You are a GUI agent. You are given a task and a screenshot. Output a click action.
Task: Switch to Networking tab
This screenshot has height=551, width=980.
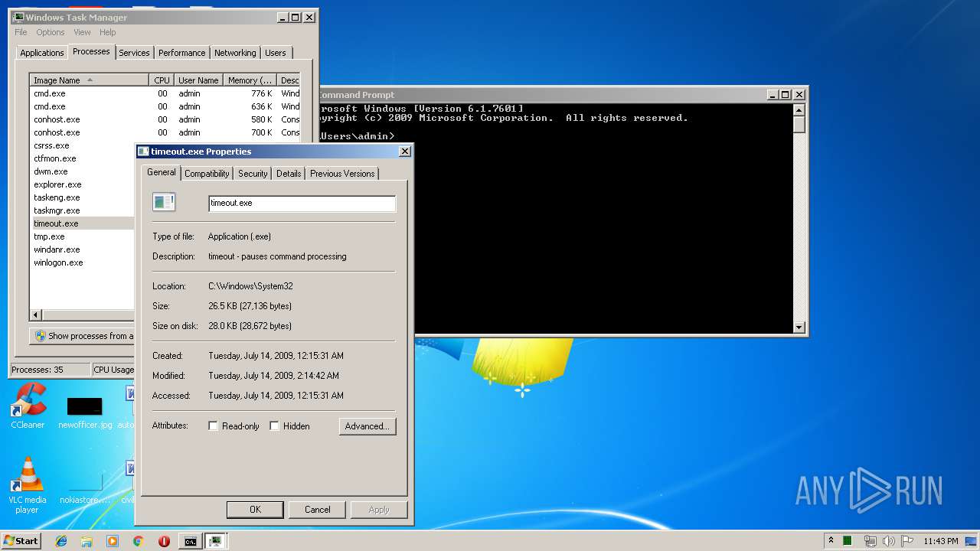(x=235, y=53)
